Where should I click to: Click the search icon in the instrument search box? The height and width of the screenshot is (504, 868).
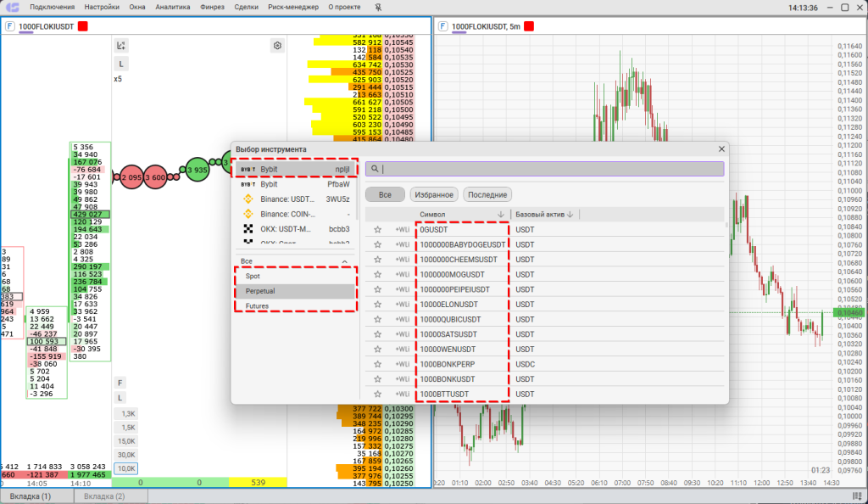click(x=372, y=170)
